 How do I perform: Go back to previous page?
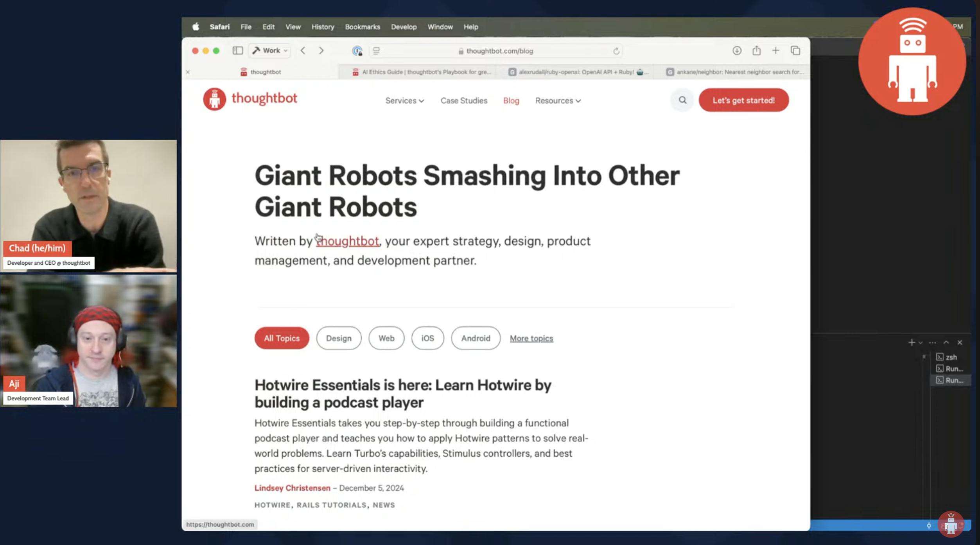coord(303,50)
